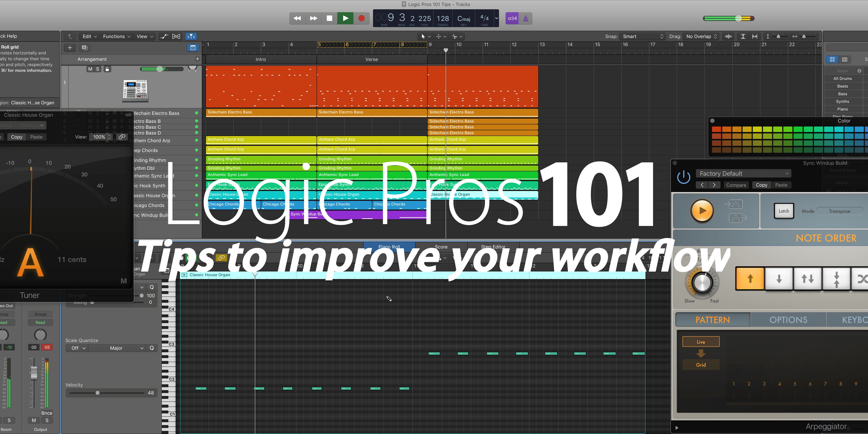Enable the Arpeggiator plugin power button
This screenshot has width=868, height=434.
(x=684, y=177)
